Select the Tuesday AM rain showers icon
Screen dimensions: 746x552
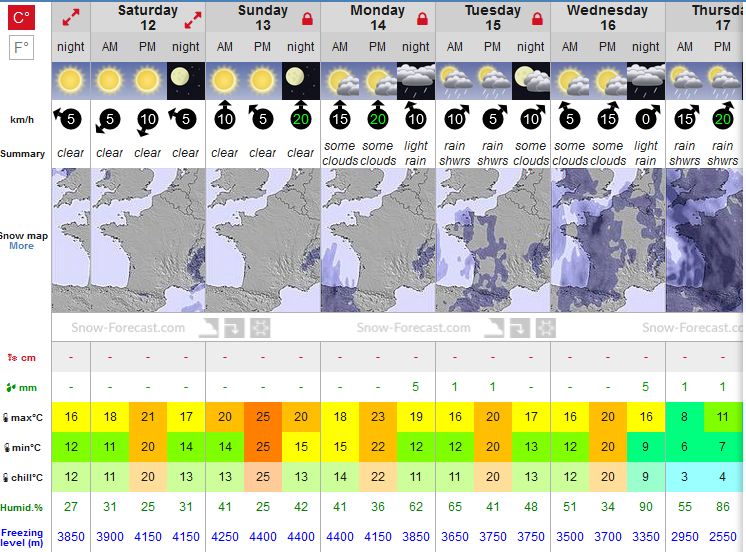pyautogui.click(x=455, y=81)
